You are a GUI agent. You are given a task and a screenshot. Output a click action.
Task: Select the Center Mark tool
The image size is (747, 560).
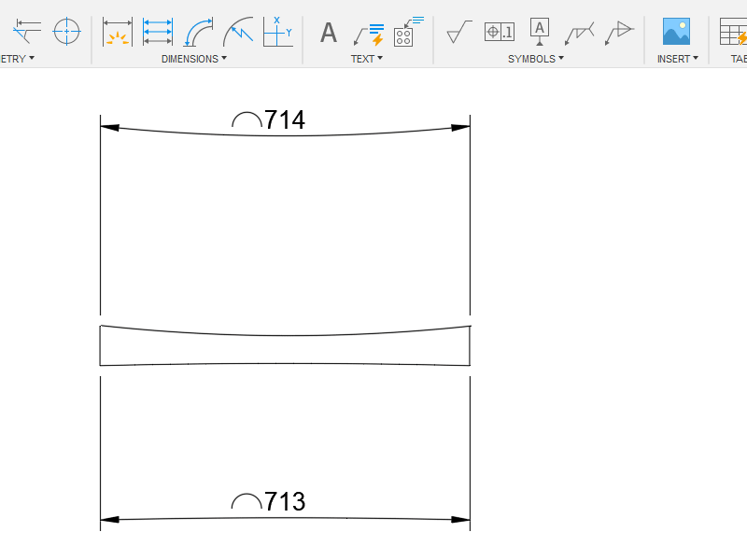(66, 32)
